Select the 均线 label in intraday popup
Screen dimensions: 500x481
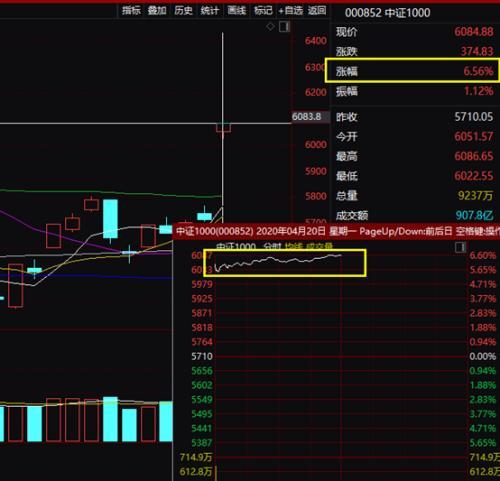293,246
